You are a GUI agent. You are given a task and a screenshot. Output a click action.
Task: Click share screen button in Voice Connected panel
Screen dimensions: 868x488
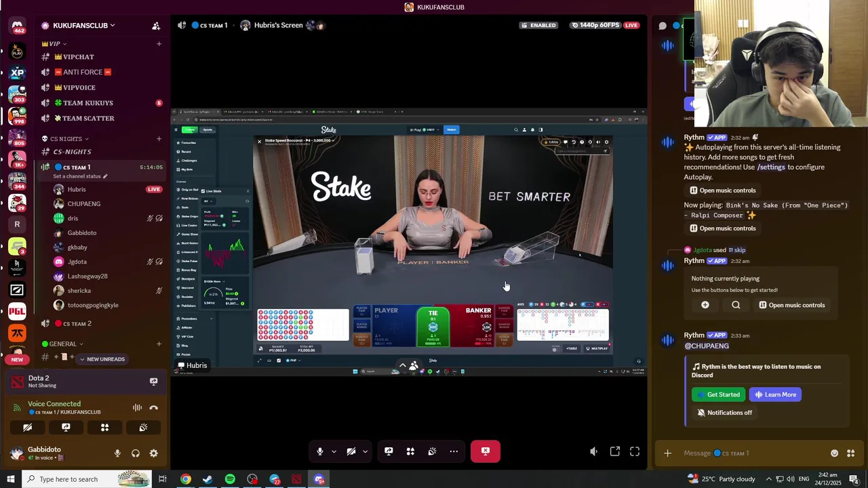66,428
